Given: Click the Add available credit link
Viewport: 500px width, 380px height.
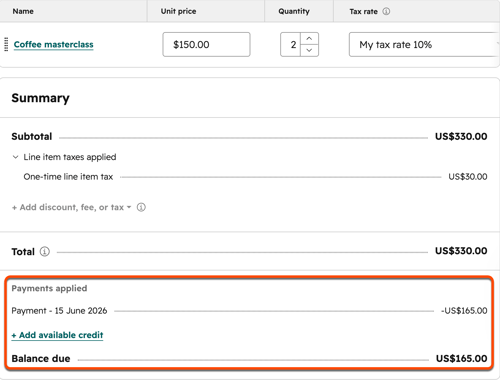Looking at the screenshot, I should [57, 335].
